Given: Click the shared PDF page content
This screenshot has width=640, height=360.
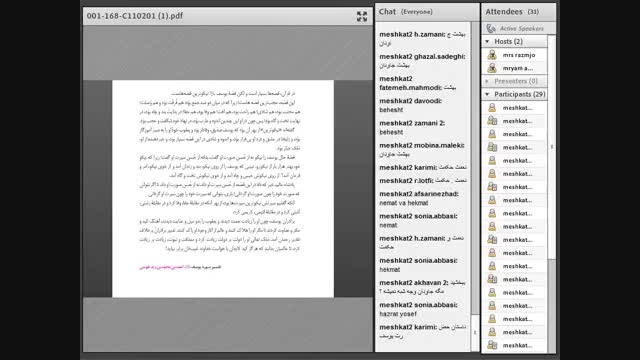Looking at the screenshot, I should pos(223,189).
